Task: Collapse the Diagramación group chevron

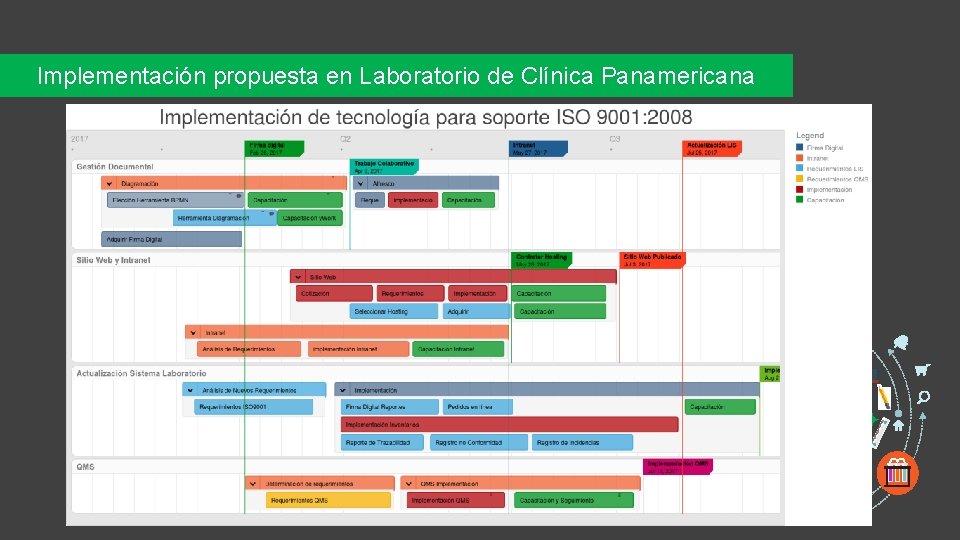Action: (x=109, y=184)
